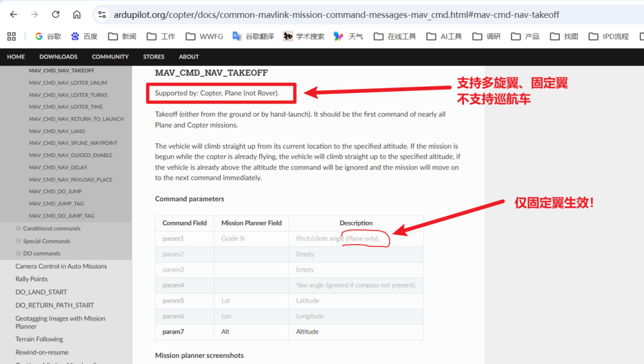The image size is (644, 364).
Task: Open the WWFG bookmark folder
Action: 204,36
